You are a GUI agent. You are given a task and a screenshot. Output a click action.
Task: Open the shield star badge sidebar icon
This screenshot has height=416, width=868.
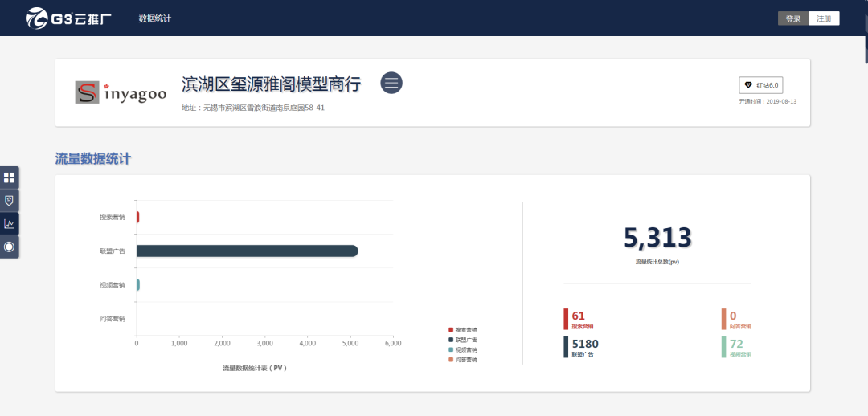click(9, 201)
